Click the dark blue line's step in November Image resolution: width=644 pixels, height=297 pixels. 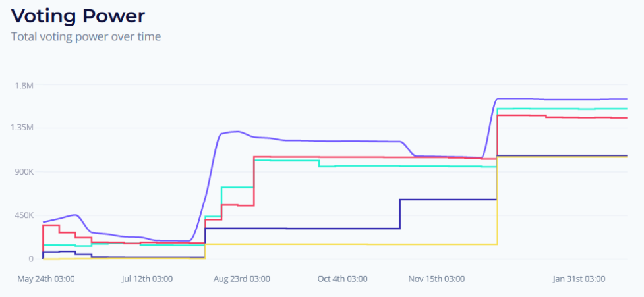[x=400, y=213]
